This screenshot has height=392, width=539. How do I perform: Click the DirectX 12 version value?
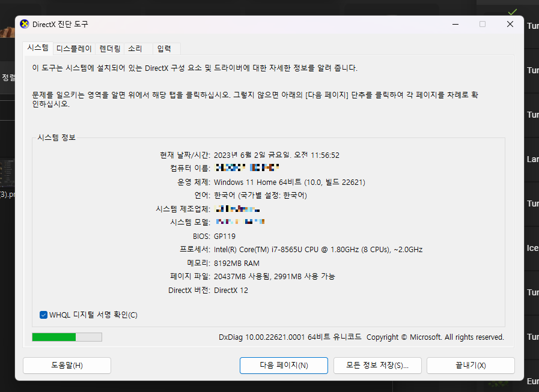point(231,291)
